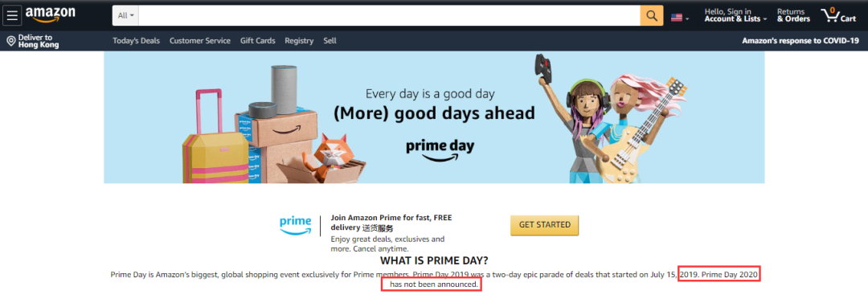868x303 pixels.
Task: Click the Amazon logo
Action: [50, 15]
